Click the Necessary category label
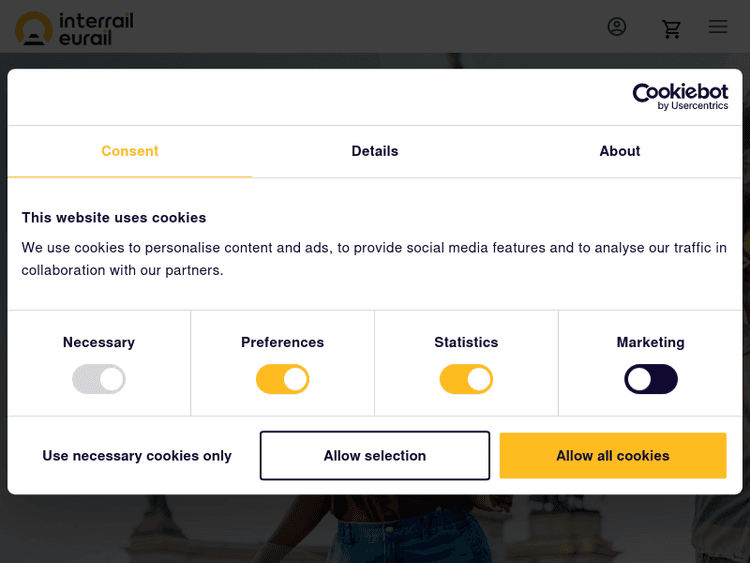The image size is (750, 563). pos(99,342)
